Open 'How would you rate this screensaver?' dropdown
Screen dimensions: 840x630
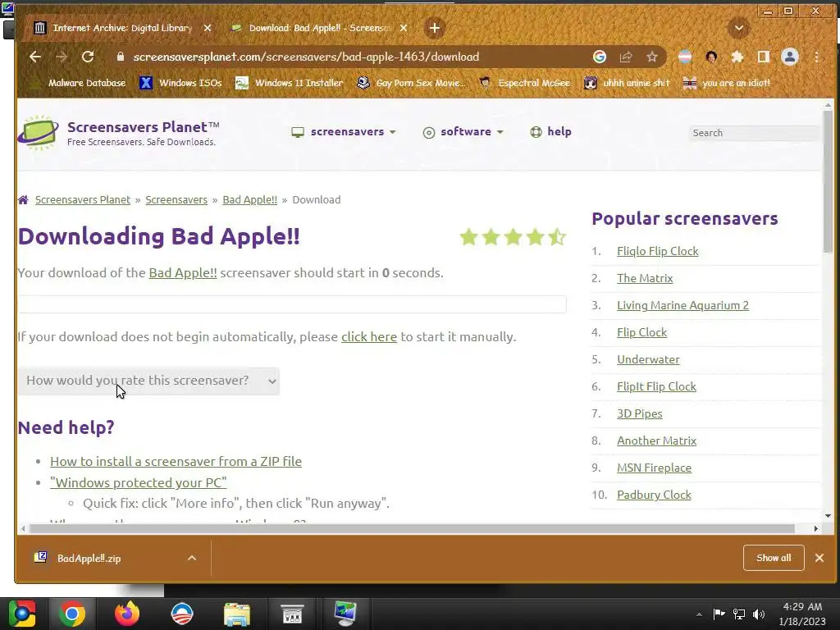coord(148,381)
